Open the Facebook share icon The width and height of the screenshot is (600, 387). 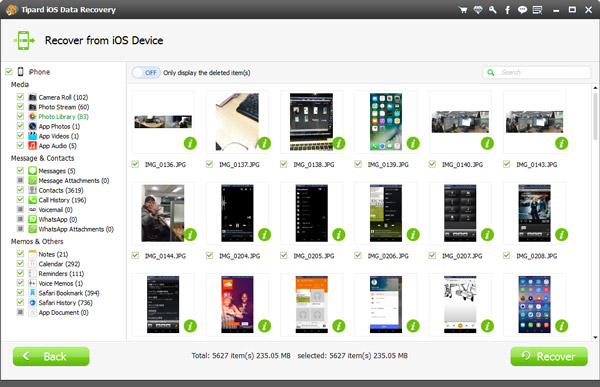(507, 10)
